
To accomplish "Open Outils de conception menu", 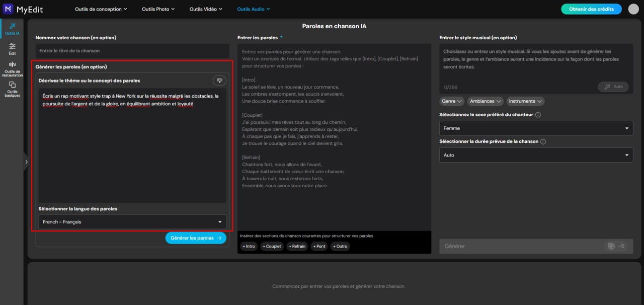I will coord(101,9).
